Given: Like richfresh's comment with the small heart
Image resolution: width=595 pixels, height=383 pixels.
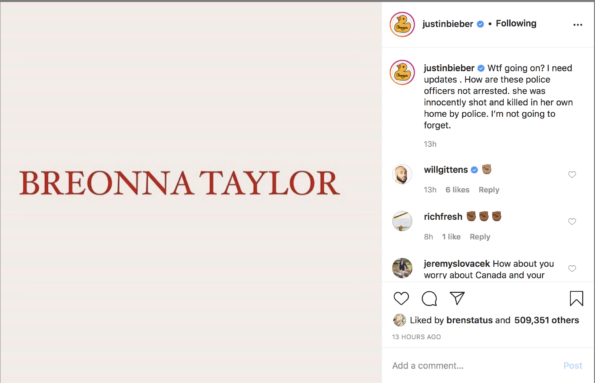Looking at the screenshot, I should (572, 221).
